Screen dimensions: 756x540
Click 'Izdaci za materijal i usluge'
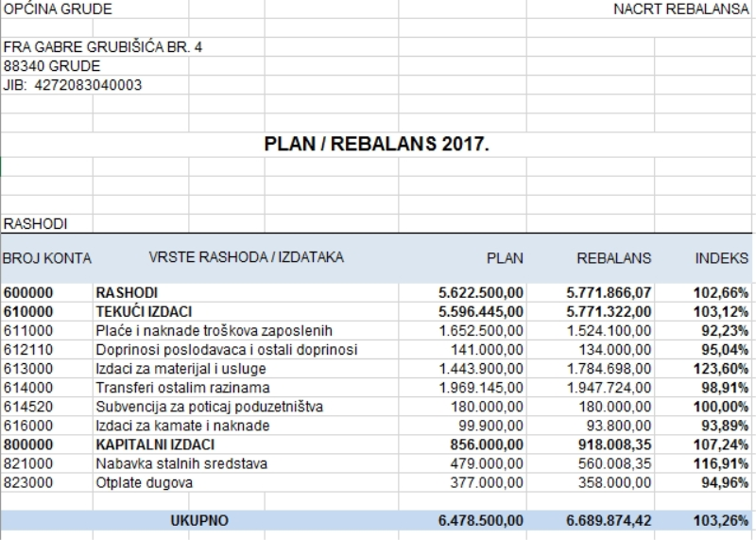(x=180, y=369)
